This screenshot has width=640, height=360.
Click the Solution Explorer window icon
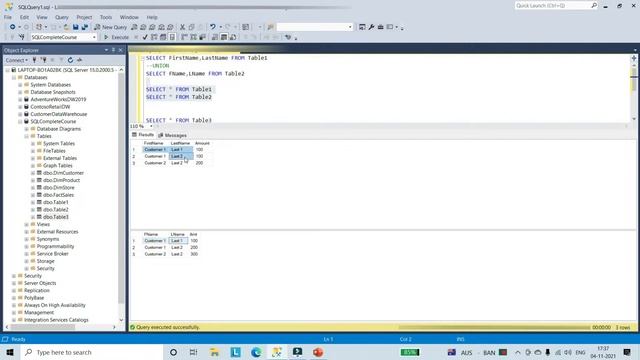(x=362, y=27)
